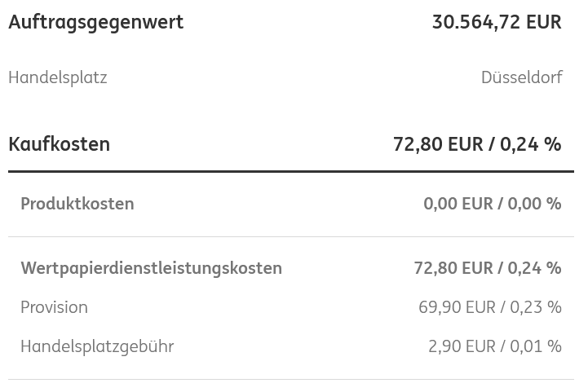Click the Kaufkosten 0,24 % percentage

click(531, 144)
